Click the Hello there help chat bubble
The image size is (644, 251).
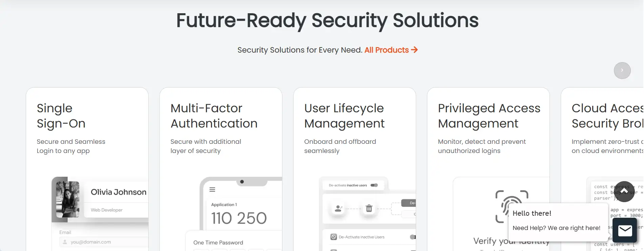[x=556, y=220]
